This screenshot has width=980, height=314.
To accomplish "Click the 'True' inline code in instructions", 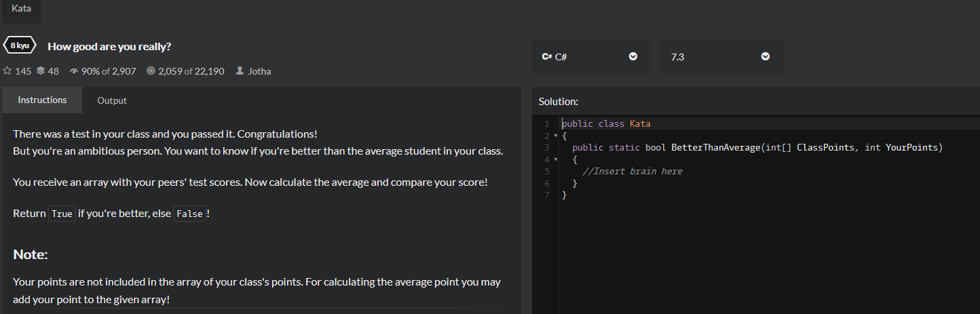I will coord(62,214).
